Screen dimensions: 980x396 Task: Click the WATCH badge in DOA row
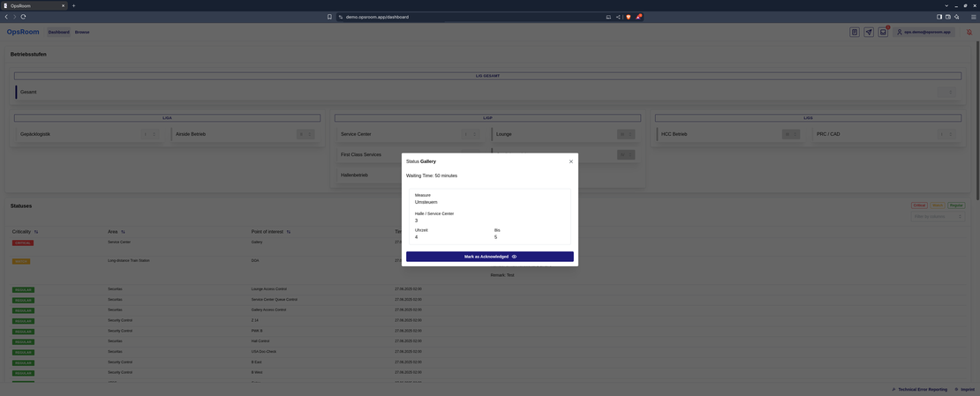pos(20,261)
